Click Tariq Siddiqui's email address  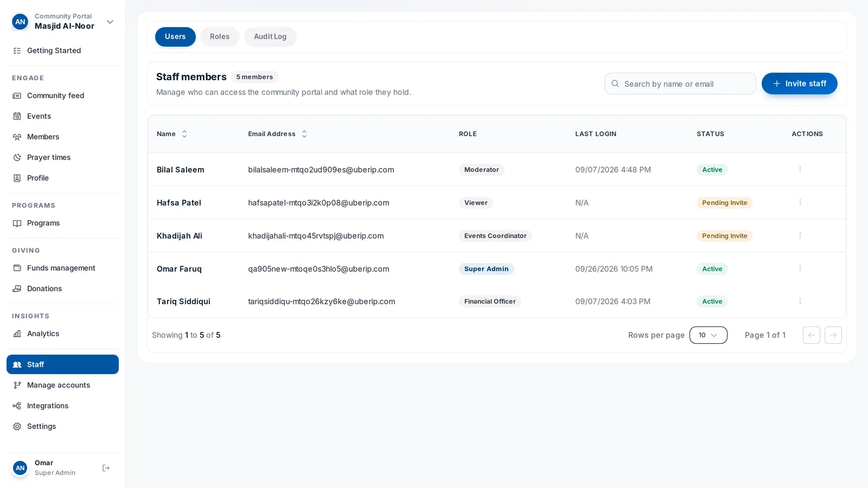point(322,301)
